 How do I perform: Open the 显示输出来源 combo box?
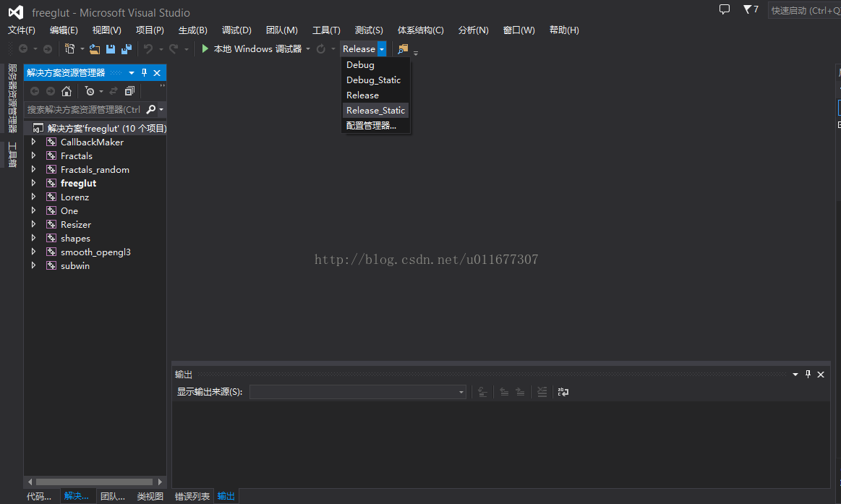click(x=358, y=392)
